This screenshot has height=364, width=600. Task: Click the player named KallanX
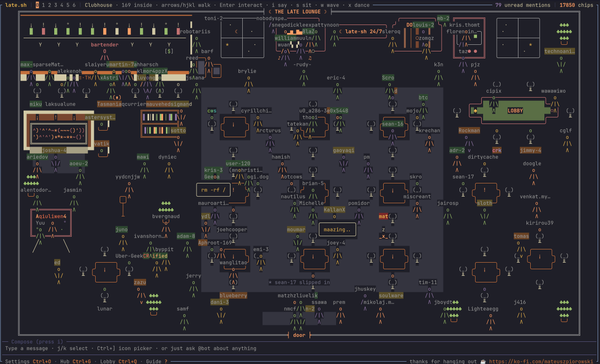coord(334,209)
